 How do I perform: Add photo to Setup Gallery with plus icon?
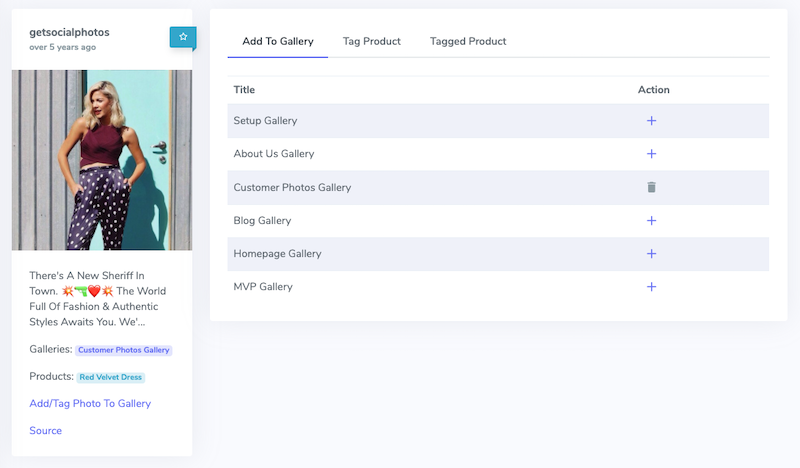[x=652, y=121]
